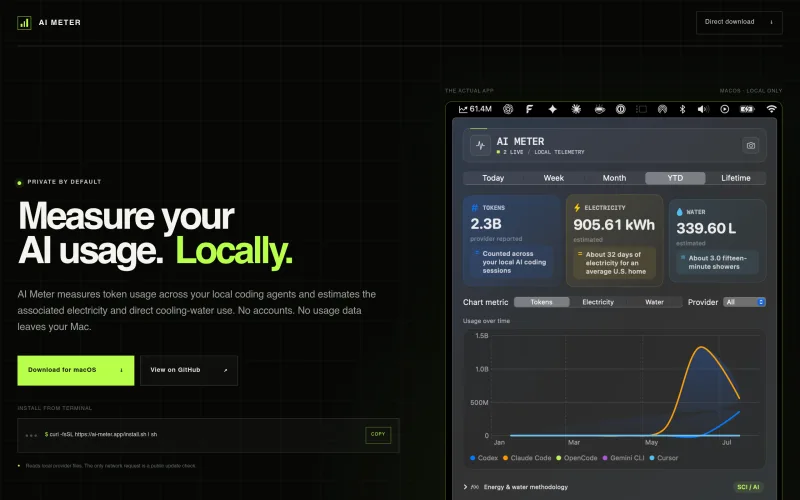Select the Lifetime time range tab
Screen dimensions: 800x500
click(736, 178)
